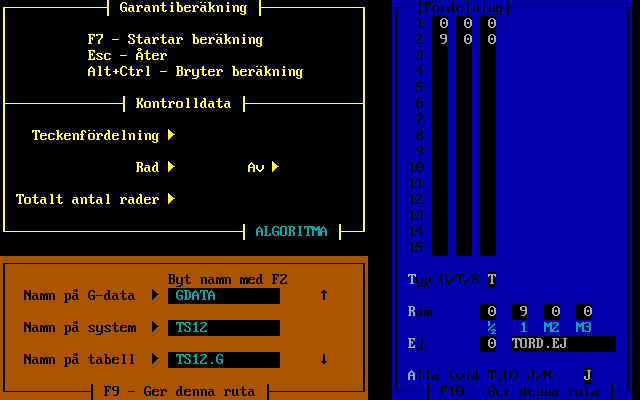Click the ALGORITMA label
This screenshot has width=640, height=400.
coord(292,231)
